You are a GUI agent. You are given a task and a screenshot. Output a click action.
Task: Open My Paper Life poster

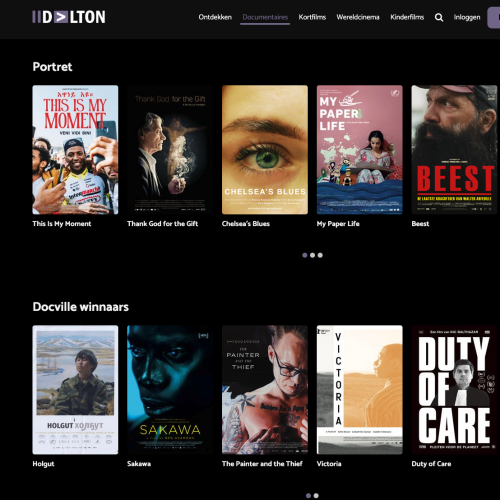[x=359, y=150]
